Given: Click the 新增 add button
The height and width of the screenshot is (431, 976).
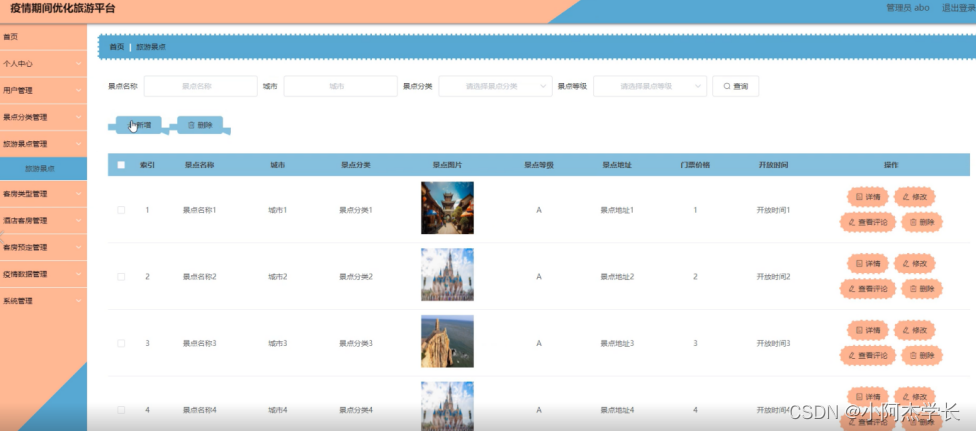Looking at the screenshot, I should (138, 125).
